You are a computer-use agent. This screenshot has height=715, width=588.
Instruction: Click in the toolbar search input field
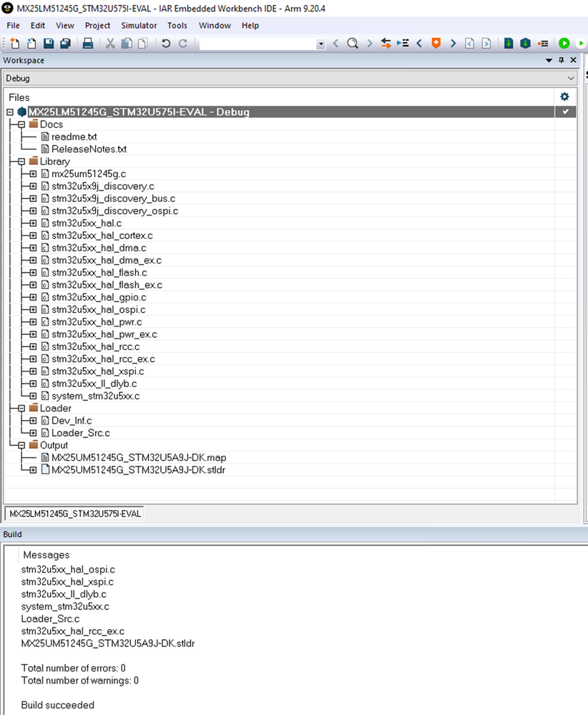point(258,44)
